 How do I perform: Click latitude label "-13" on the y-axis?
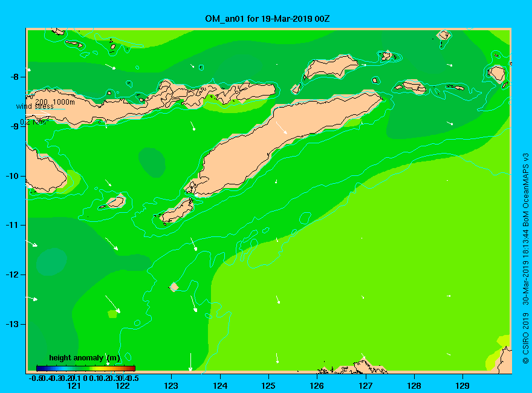click(x=13, y=324)
